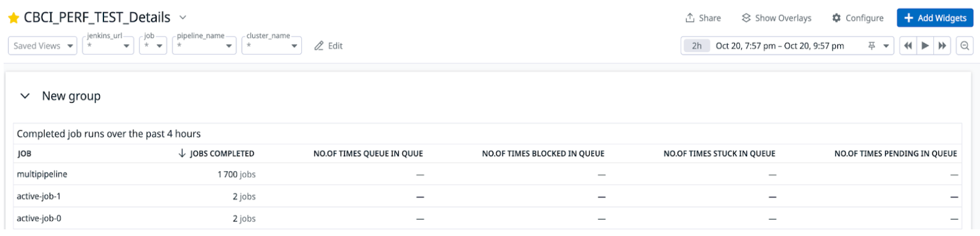
Task: Open the Saved Views dropdown
Action: (x=42, y=46)
